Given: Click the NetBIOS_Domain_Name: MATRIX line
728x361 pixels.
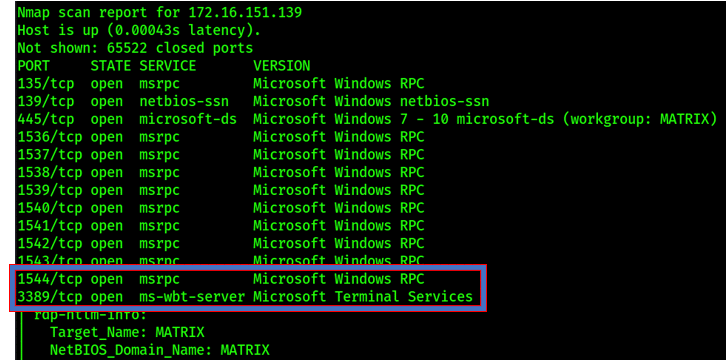Looking at the screenshot, I should coord(160,350).
